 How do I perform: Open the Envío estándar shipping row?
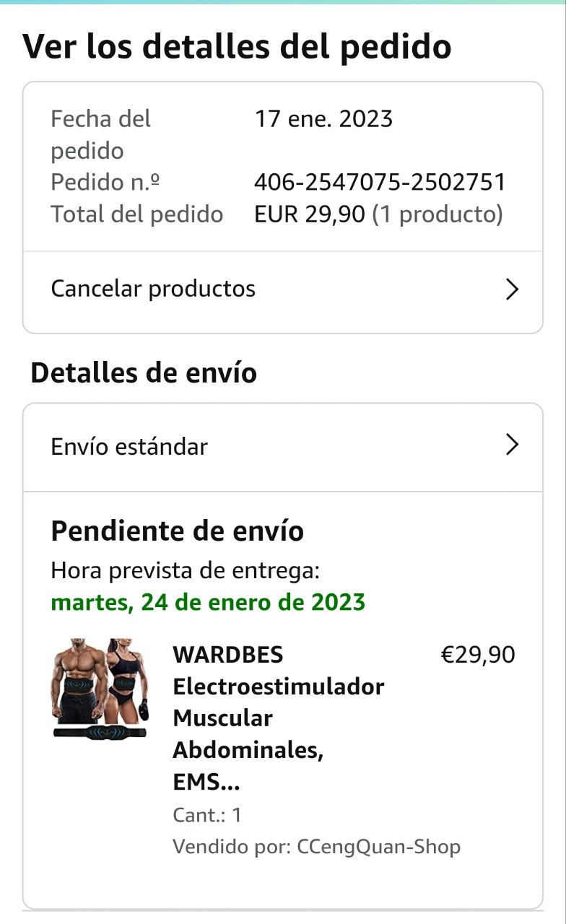pyautogui.click(x=130, y=447)
